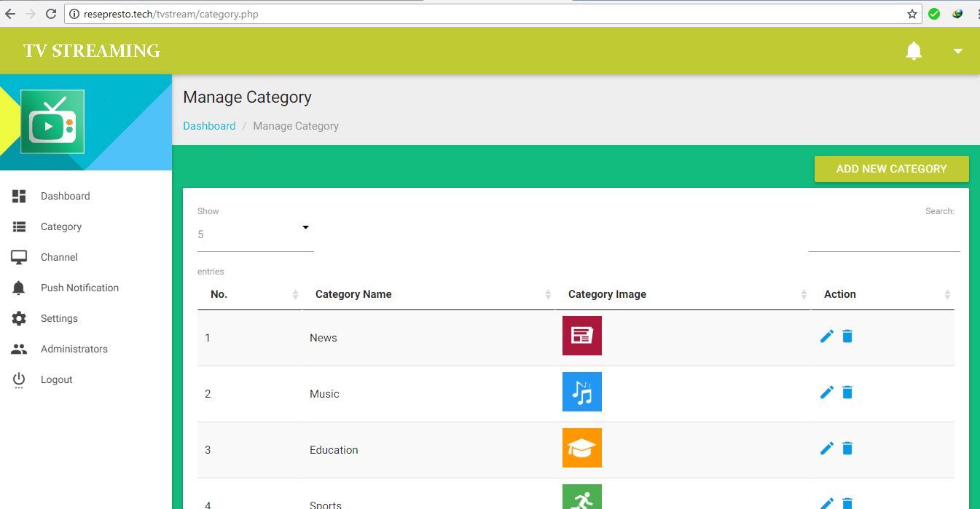The width and height of the screenshot is (980, 509).
Task: Bookmark this page with the star icon
Action: pyautogui.click(x=912, y=14)
